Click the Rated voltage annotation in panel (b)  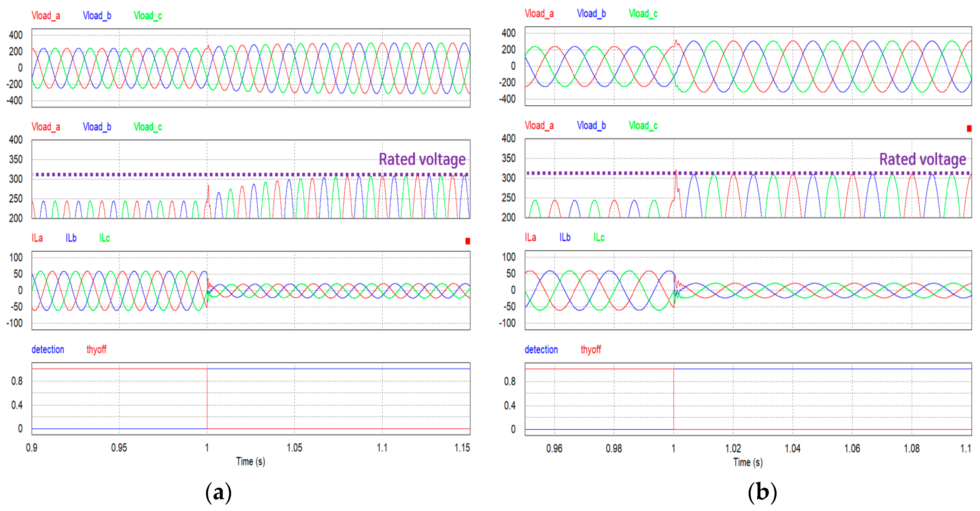click(x=923, y=159)
